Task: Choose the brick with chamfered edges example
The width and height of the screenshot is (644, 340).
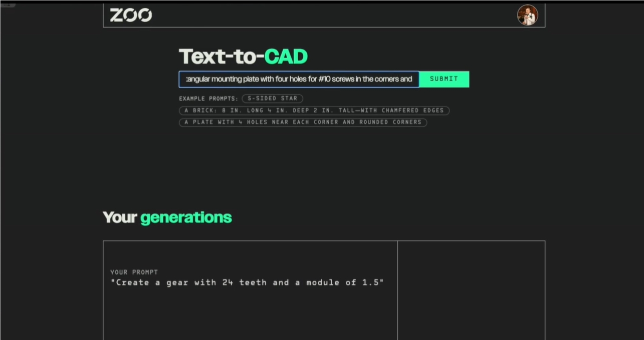Action: (x=314, y=111)
